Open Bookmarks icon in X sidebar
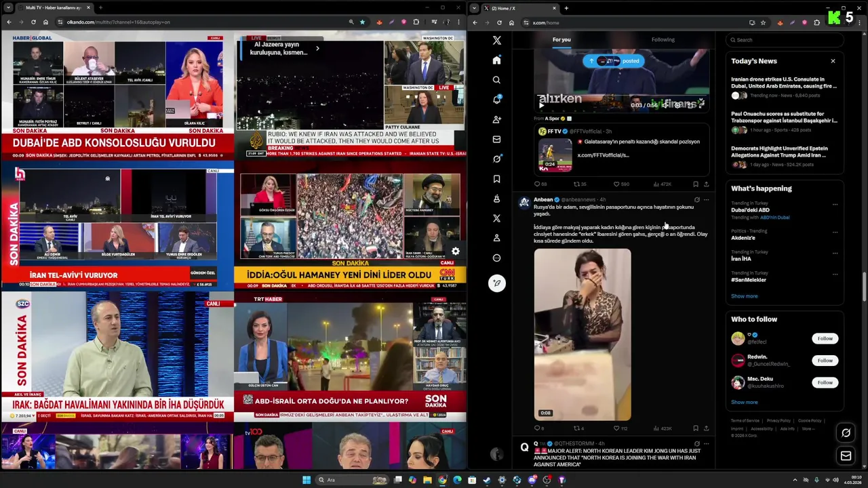Image resolution: width=868 pixels, height=488 pixels. click(x=496, y=179)
